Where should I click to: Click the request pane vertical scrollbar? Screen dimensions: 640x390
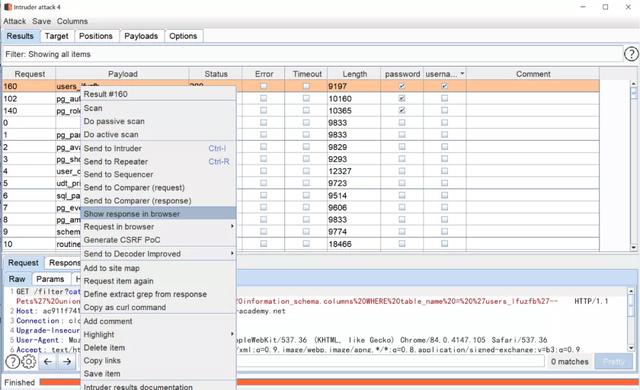click(631, 319)
